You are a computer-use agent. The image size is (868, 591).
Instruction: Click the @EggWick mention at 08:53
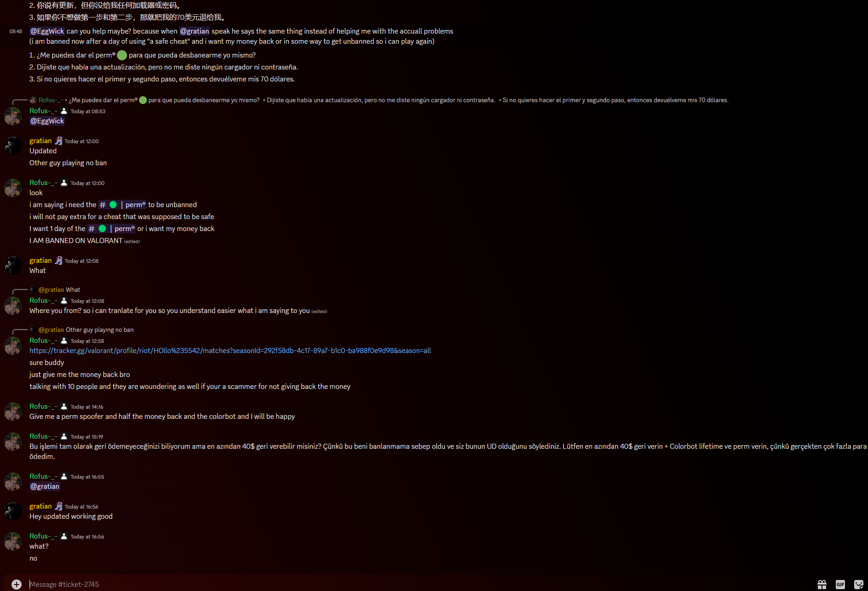tap(47, 121)
